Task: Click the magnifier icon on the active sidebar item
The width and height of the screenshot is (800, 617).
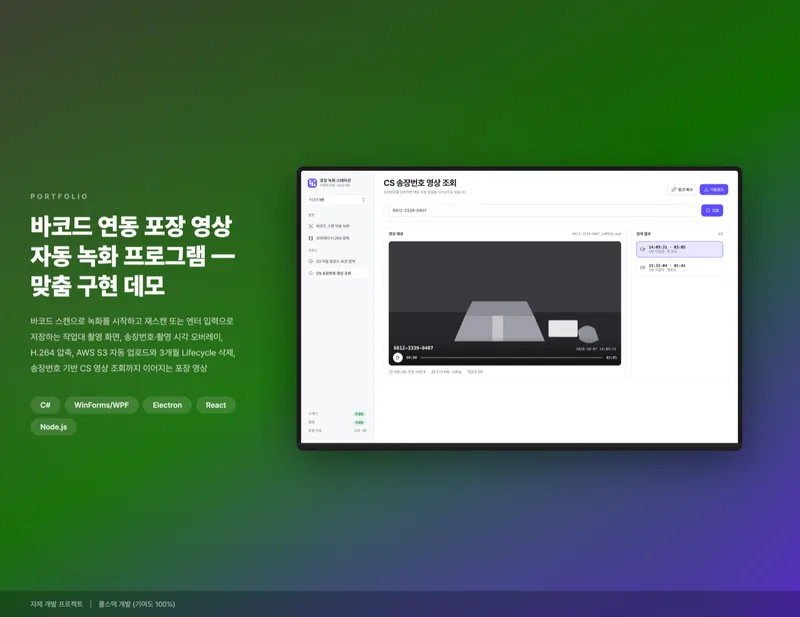Action: (x=311, y=273)
